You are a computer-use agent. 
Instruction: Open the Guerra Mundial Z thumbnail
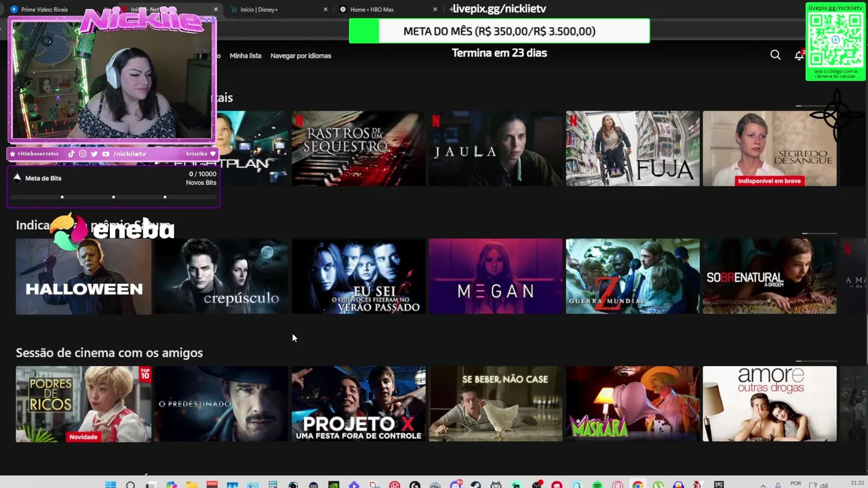click(x=633, y=276)
